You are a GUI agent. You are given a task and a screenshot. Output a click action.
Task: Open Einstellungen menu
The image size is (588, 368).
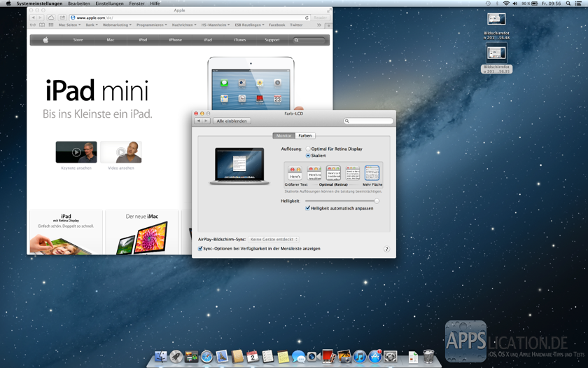pos(109,4)
